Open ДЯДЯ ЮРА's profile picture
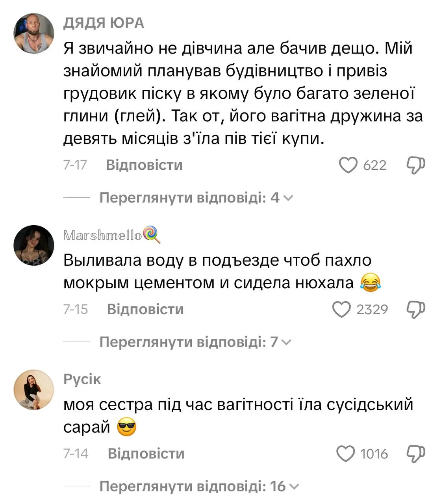The width and height of the screenshot is (443, 504). [x=33, y=33]
